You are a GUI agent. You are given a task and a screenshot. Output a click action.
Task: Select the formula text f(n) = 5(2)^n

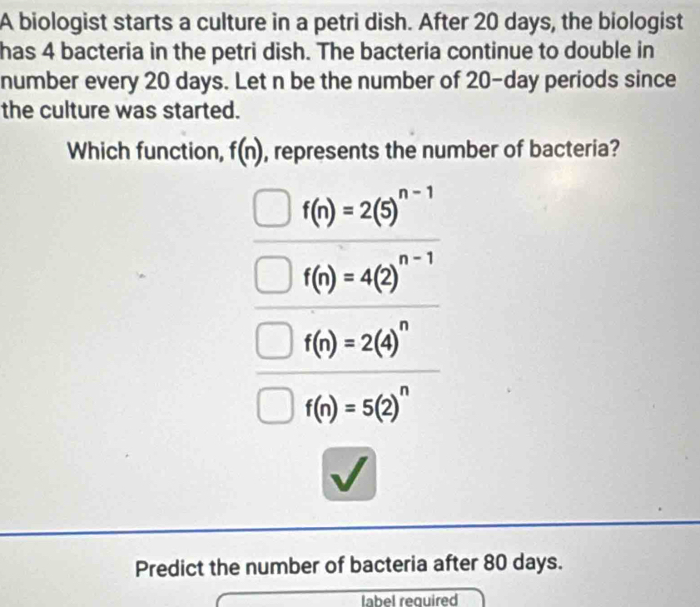click(357, 405)
